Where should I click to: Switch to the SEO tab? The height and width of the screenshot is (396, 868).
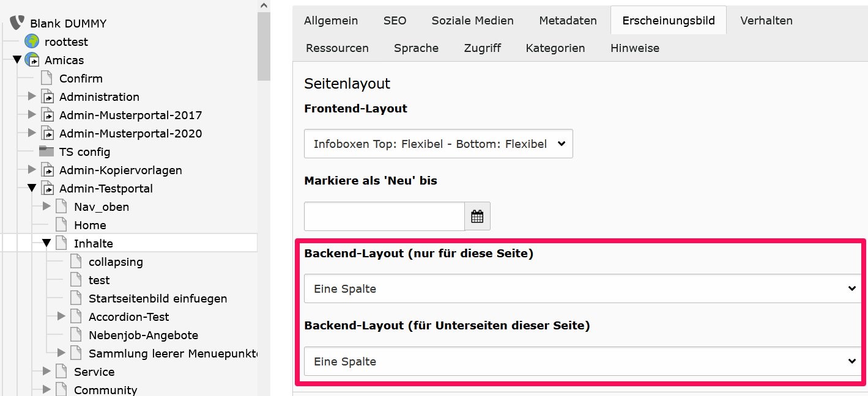395,20
